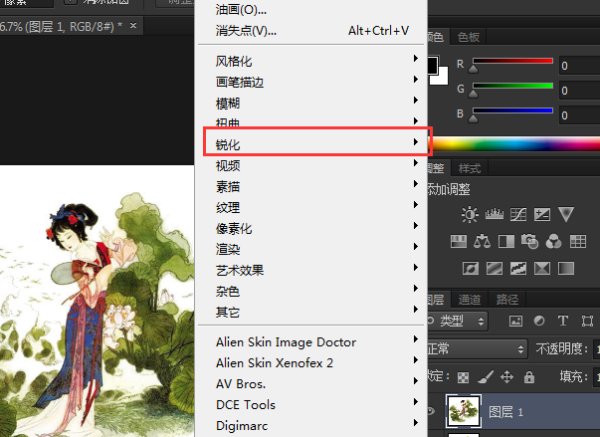
Task: Lock image pixels brush icon
Action: (486, 377)
